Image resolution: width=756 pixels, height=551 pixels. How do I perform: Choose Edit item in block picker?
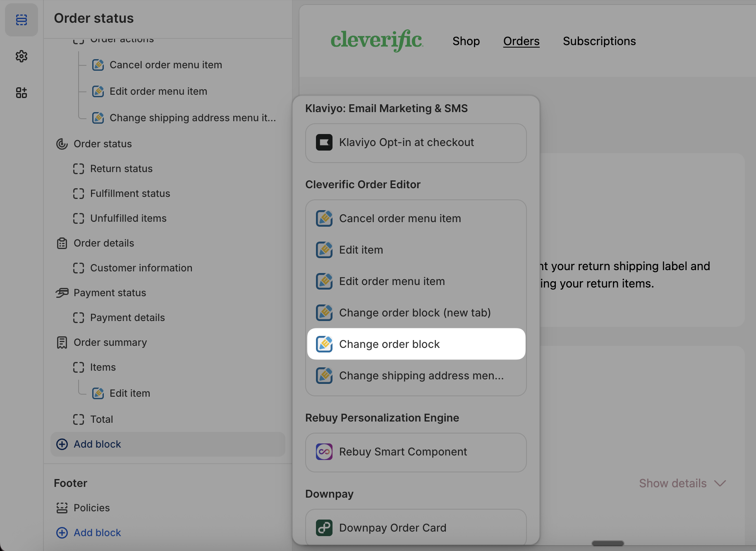[416, 250]
